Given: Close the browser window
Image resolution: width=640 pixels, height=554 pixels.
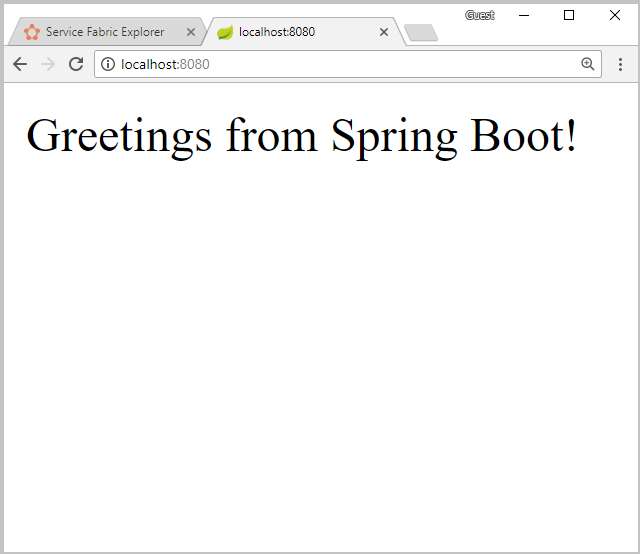Looking at the screenshot, I should 614,15.
